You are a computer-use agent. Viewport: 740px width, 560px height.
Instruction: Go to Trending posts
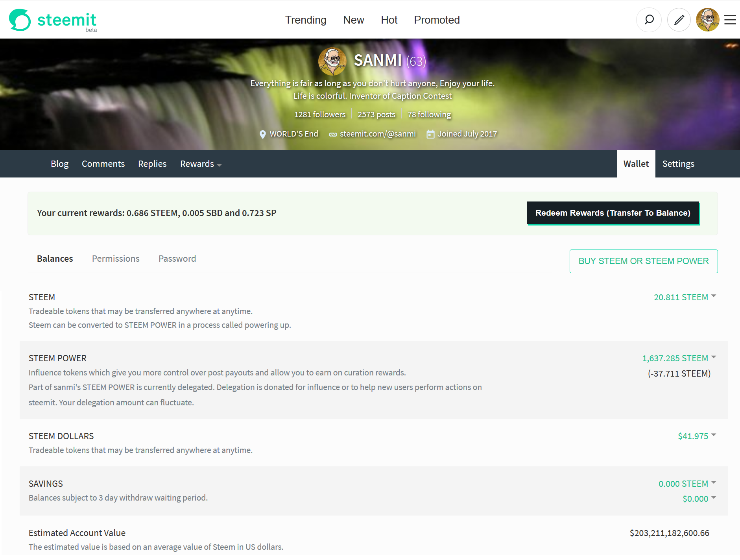click(x=306, y=20)
